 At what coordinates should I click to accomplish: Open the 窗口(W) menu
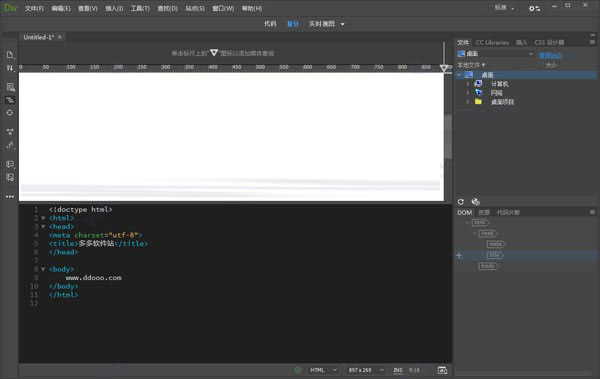(223, 8)
